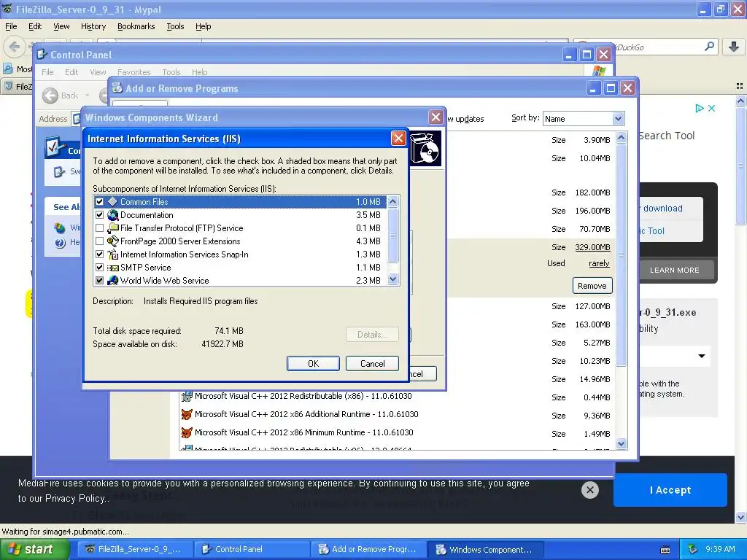Open the Mypal Edit menu
Screen dimensions: 747x560
pos(35,26)
